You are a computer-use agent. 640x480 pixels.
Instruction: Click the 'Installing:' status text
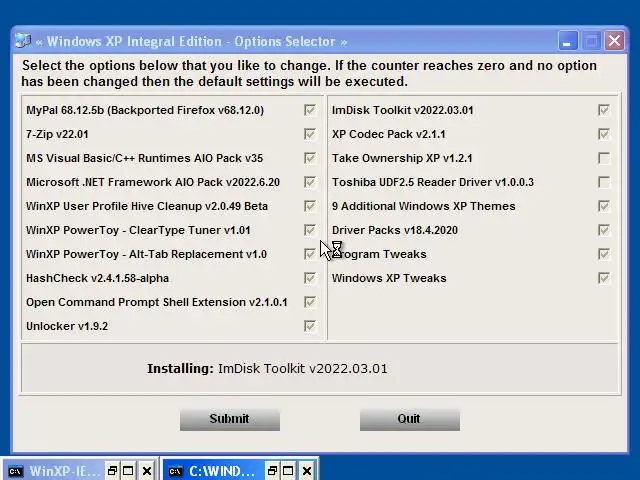(x=180, y=369)
